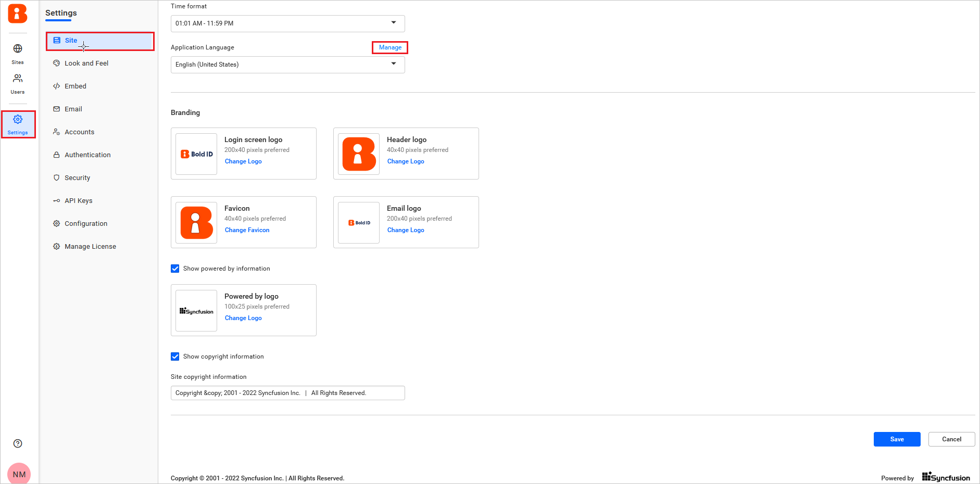
Task: Toggle Show copyright information checkbox
Action: click(175, 356)
